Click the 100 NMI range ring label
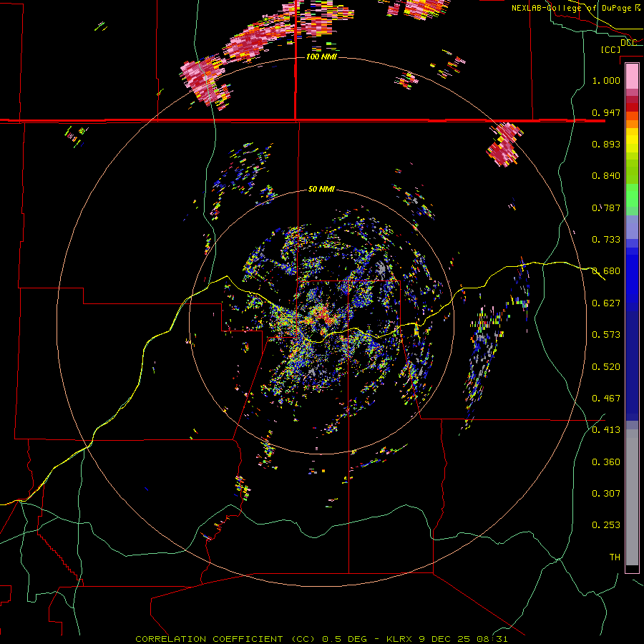644x644 pixels. (x=321, y=57)
